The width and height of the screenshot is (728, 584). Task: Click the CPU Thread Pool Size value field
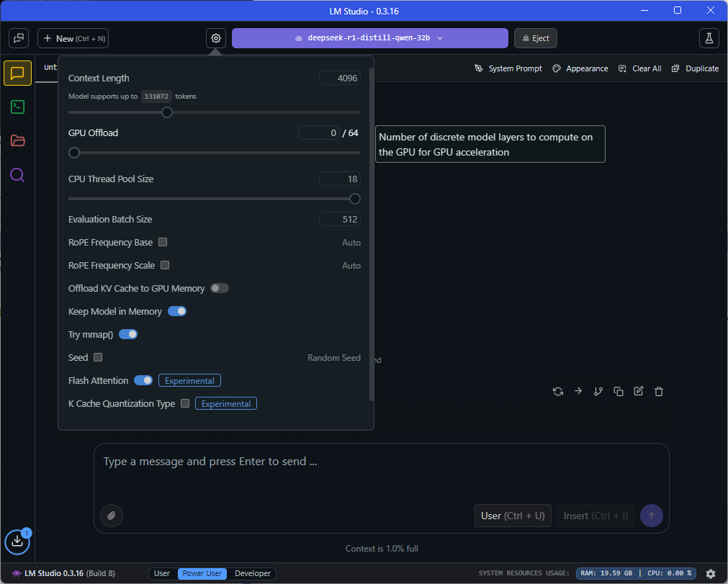click(x=340, y=179)
